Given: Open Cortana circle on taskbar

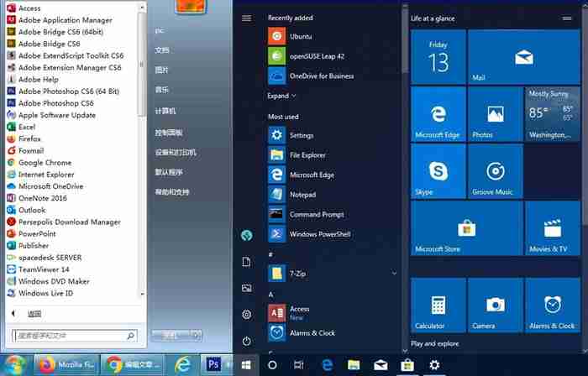Looking at the screenshot, I should coord(273,365).
